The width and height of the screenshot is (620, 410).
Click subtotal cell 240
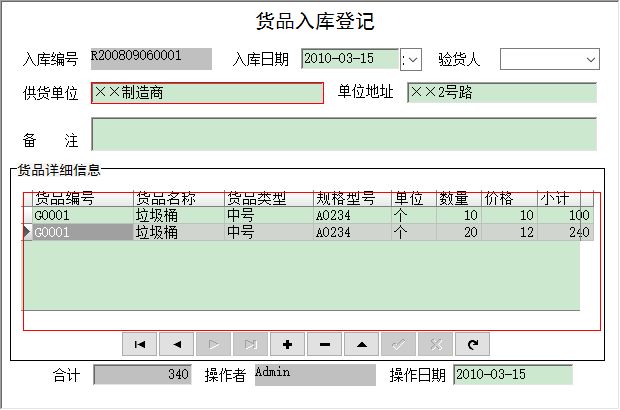(x=565, y=232)
